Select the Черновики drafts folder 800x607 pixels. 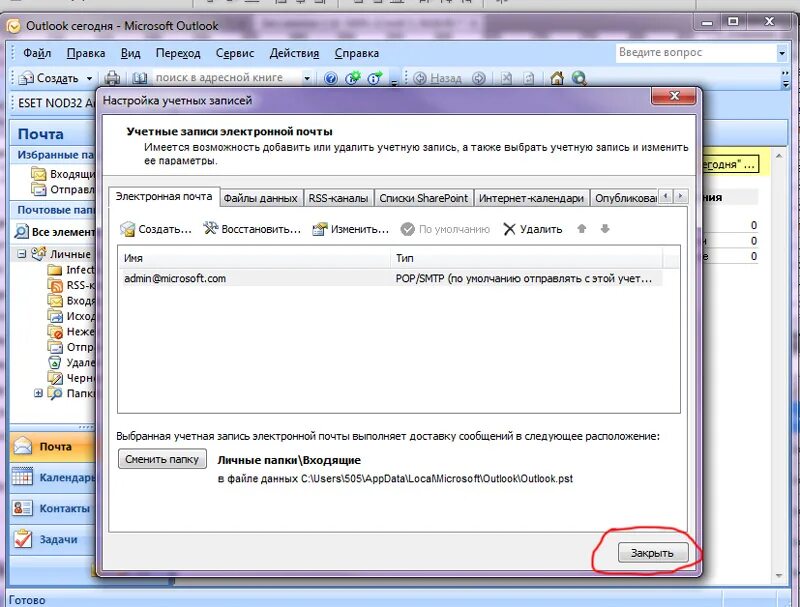click(71, 378)
